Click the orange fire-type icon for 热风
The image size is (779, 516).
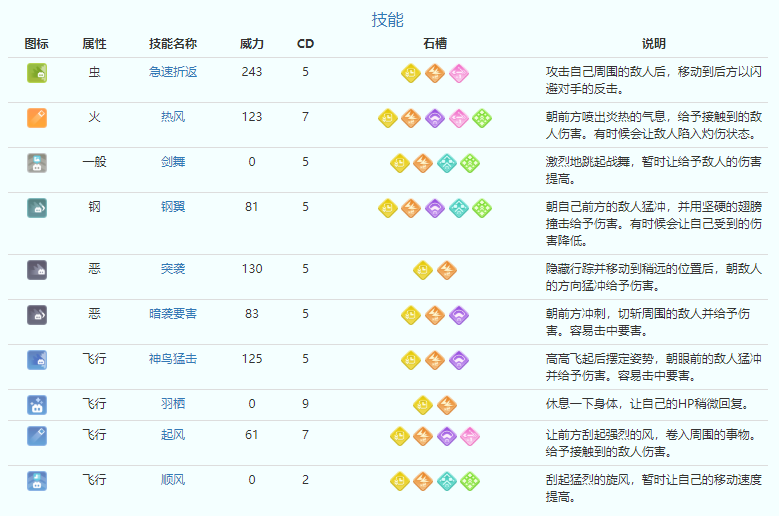[37, 118]
